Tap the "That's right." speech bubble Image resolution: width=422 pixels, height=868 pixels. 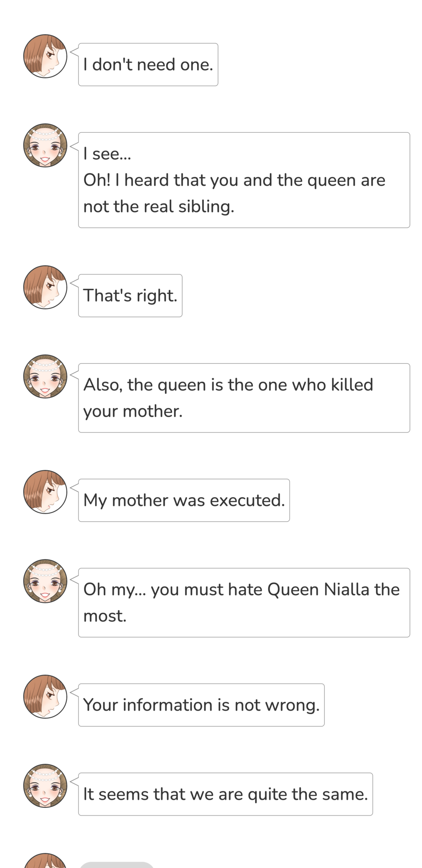(130, 296)
